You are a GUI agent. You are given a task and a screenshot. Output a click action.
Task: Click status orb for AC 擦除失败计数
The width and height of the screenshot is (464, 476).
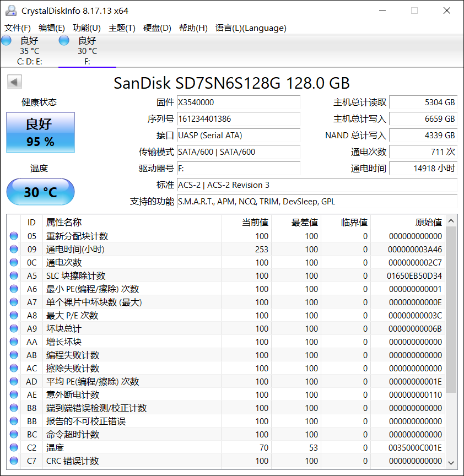tap(14, 368)
